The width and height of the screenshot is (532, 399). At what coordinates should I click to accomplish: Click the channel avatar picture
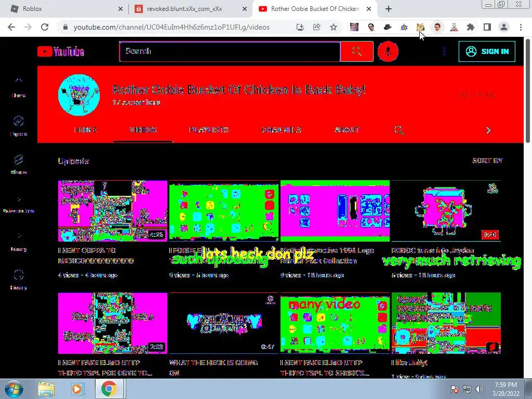(x=79, y=95)
